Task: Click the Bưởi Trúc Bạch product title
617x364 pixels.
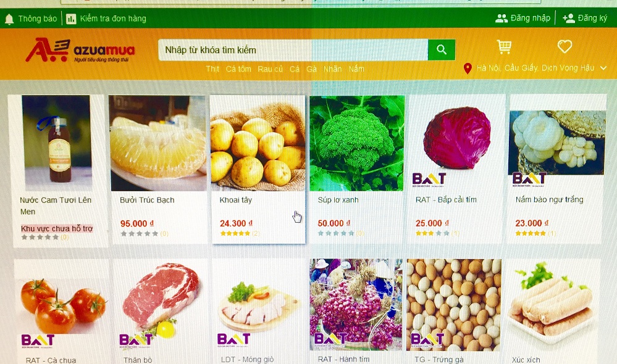Action: click(x=147, y=200)
